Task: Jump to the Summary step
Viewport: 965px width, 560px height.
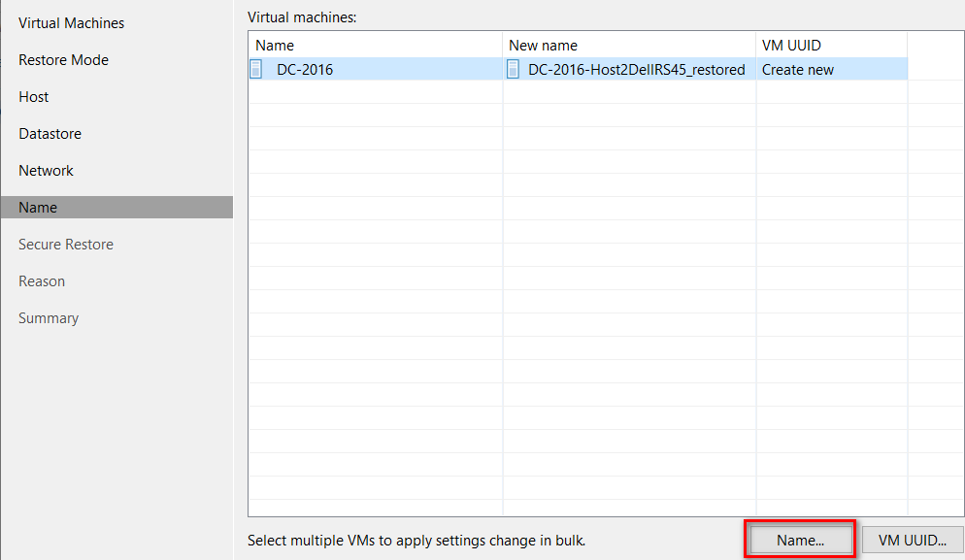Action: pos(49,318)
